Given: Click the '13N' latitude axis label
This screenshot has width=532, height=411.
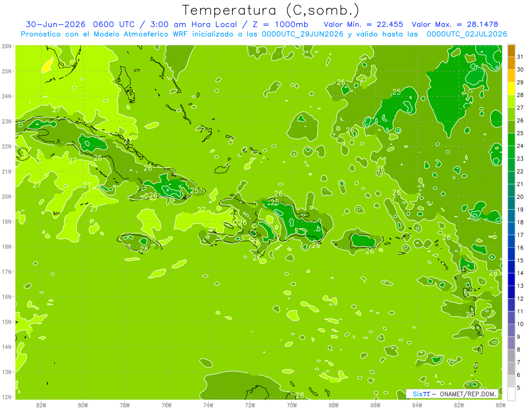Looking at the screenshot, I should 7,372.
